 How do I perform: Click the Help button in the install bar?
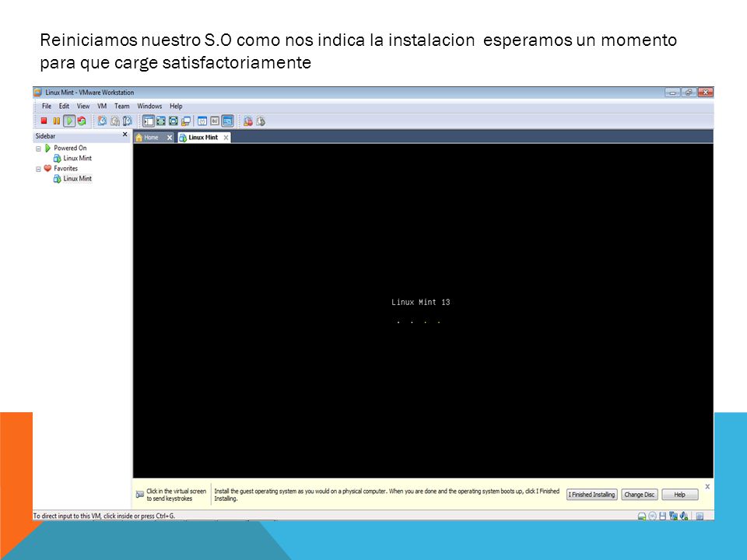click(680, 495)
